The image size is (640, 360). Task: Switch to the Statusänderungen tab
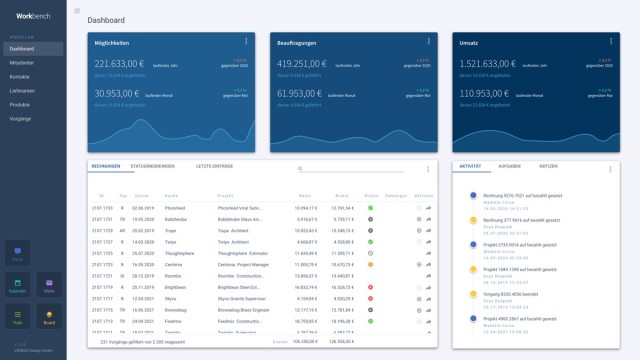(153, 166)
